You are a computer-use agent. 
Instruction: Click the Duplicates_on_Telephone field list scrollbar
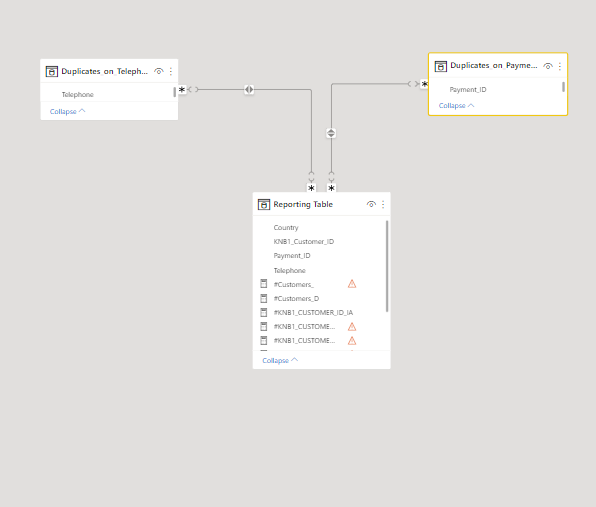(174, 92)
